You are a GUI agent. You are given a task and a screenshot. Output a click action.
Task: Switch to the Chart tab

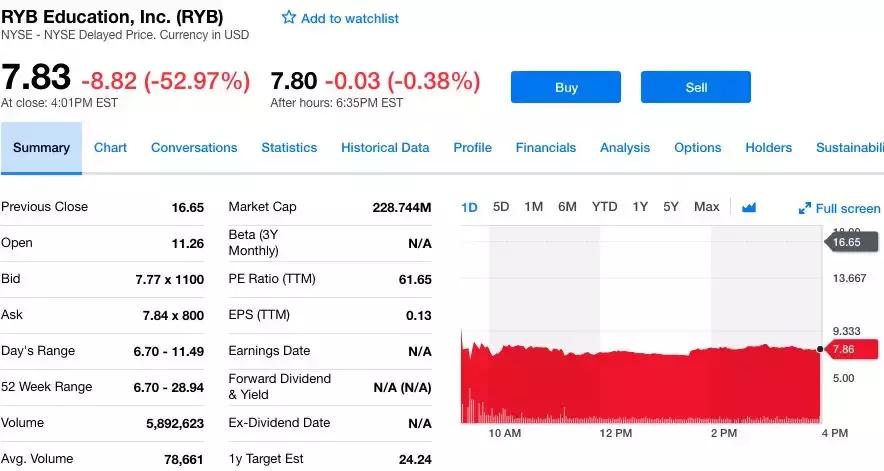coord(110,147)
